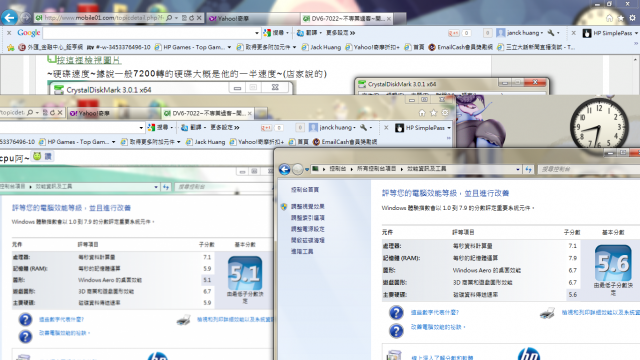The height and width of the screenshot is (360, 640).
Task: Expand the Google search box history dropdown in top browser
Action: 257,33
